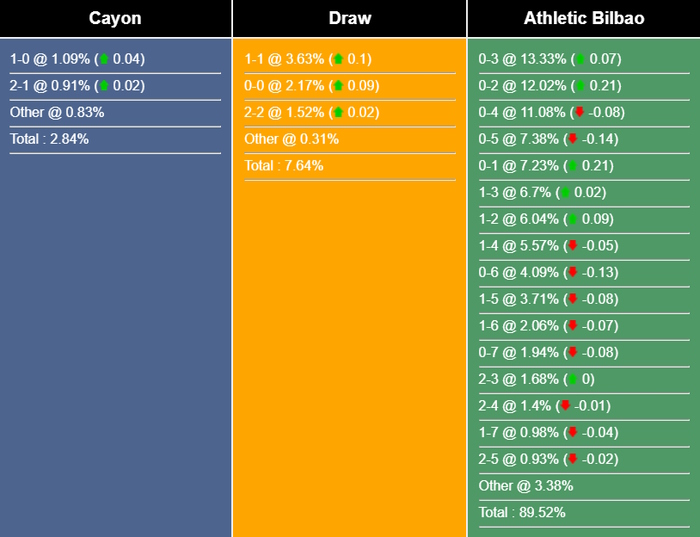Click green arrow beside 0-3 score
Viewport: 700px width, 537px height.
(x=581, y=59)
